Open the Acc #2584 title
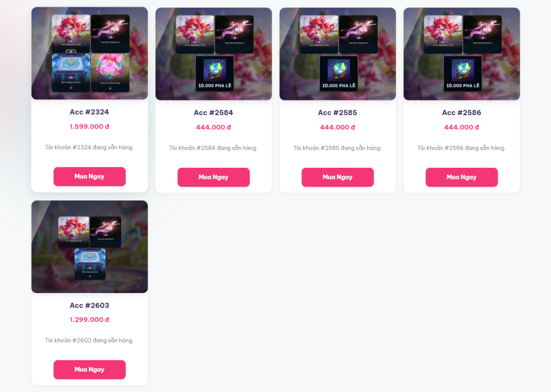 (213, 113)
